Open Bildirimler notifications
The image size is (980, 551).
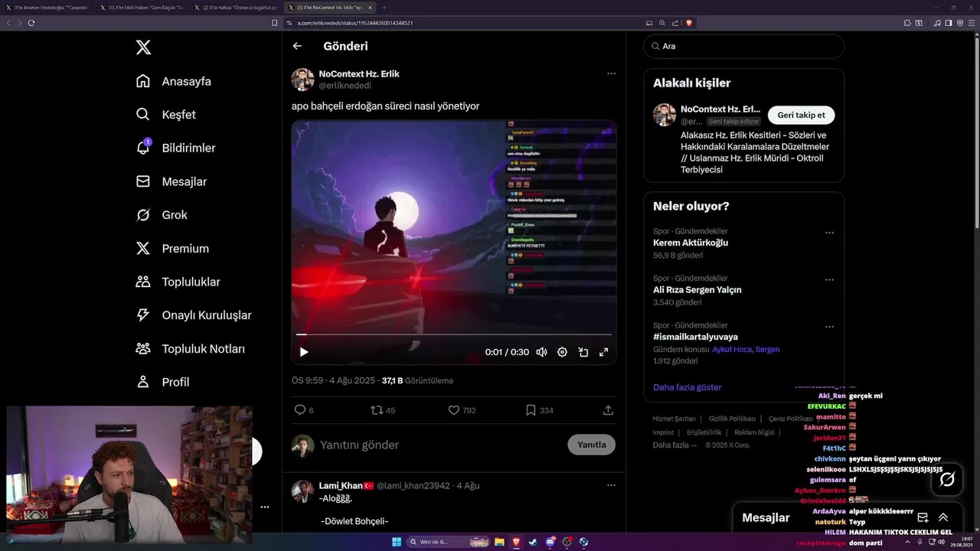coord(175,148)
